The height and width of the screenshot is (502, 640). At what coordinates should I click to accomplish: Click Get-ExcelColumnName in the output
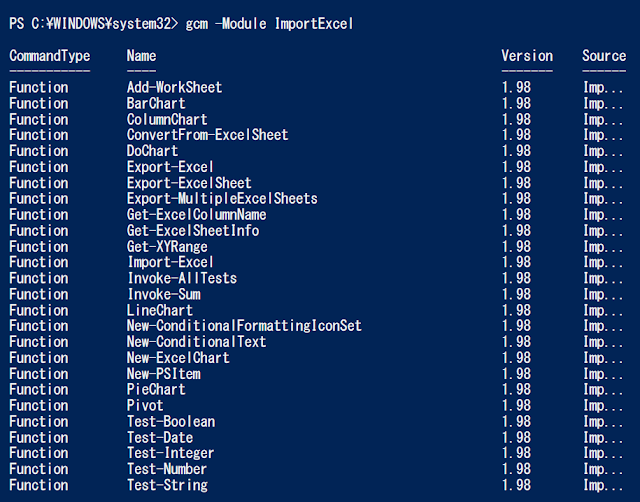(x=196, y=215)
